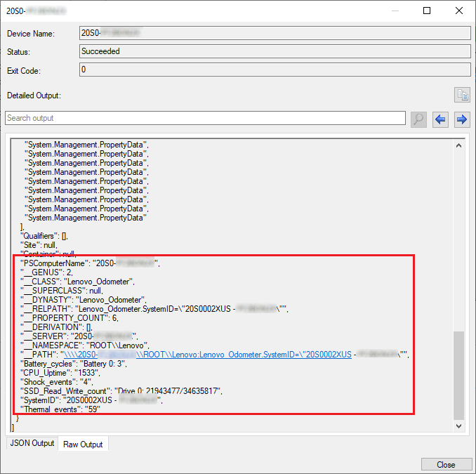This screenshot has width=476, height=474.
Task: Click the "Site": null line
Action: coord(39,245)
